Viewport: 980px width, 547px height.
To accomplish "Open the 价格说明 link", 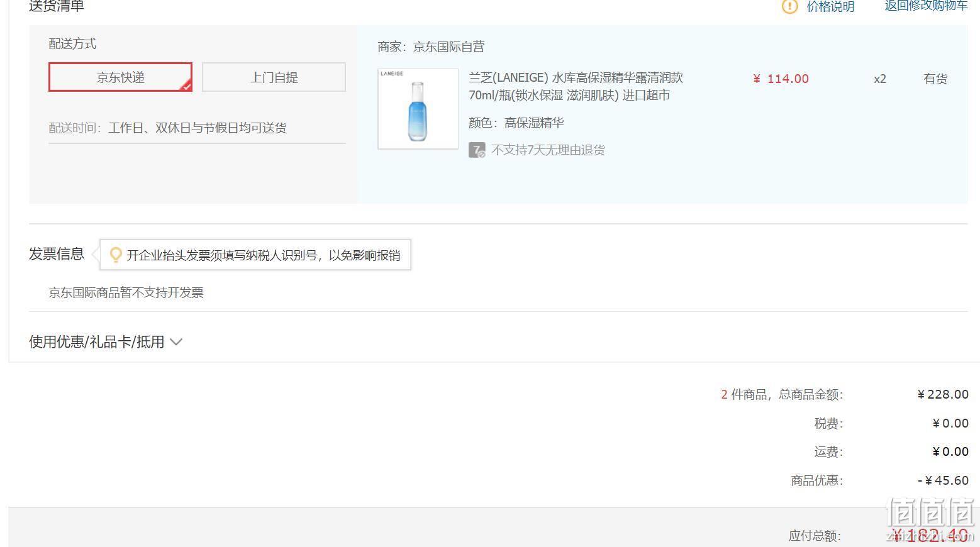I will click(x=830, y=6).
